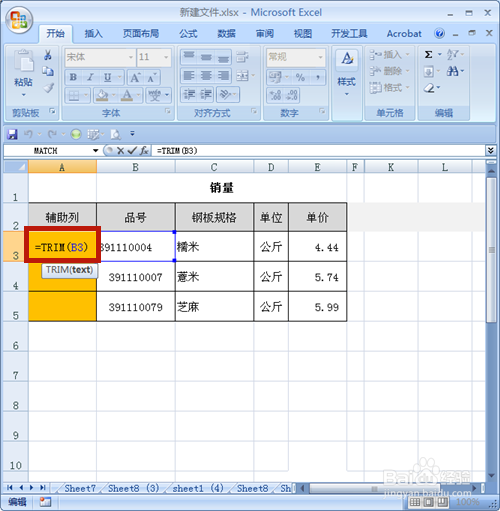Click the comma style icon

point(318,77)
